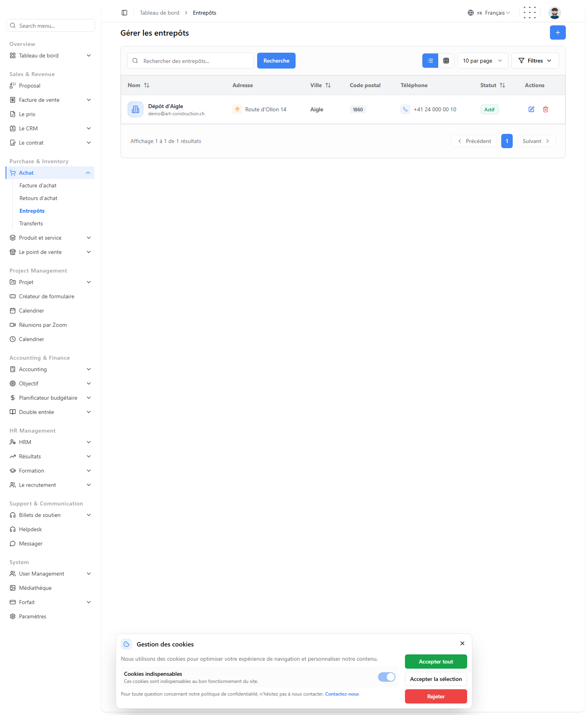Image resolution: width=588 pixels, height=715 pixels.
Task: Open Retours d'achat submenu item
Action: click(x=38, y=198)
